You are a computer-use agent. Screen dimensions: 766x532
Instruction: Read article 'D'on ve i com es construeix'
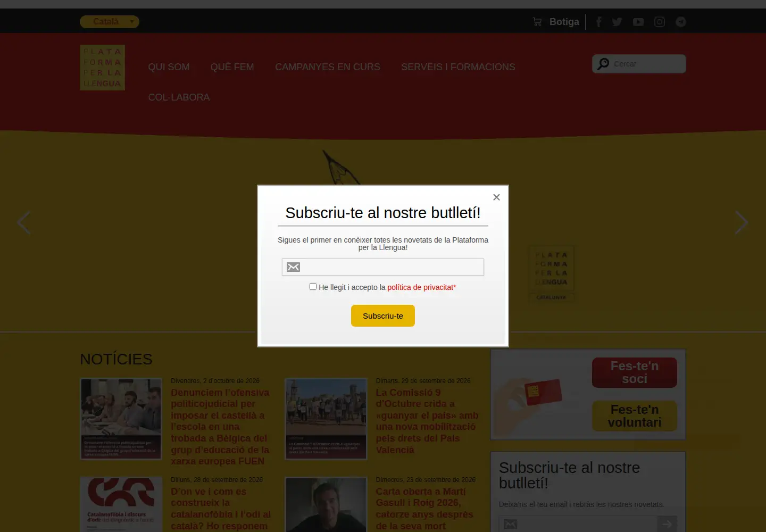click(221, 509)
